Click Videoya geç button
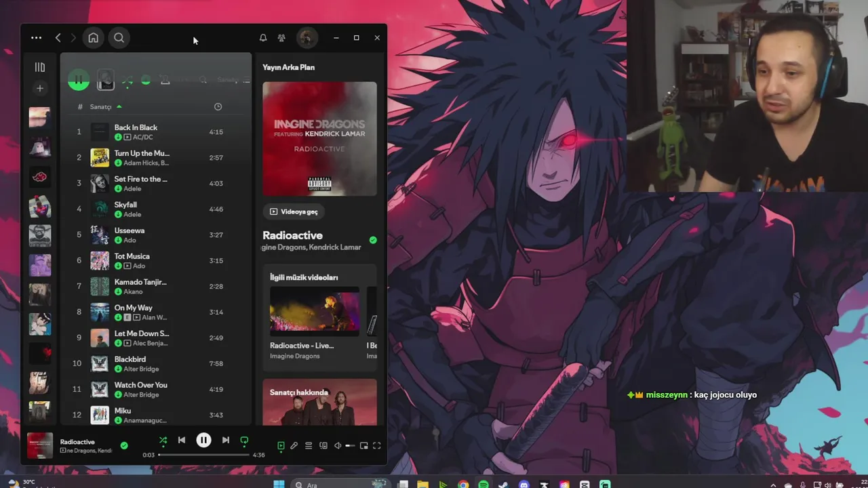The image size is (868, 488). pyautogui.click(x=294, y=211)
